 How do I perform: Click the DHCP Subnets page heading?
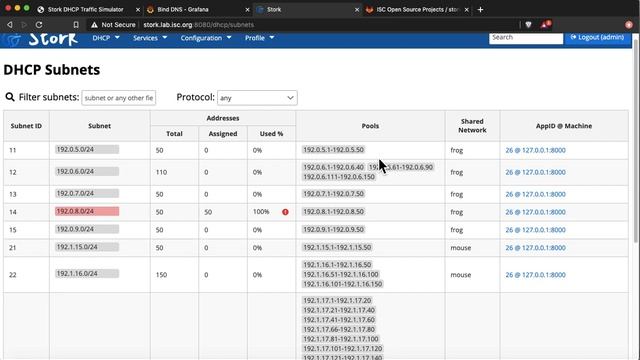[51, 70]
